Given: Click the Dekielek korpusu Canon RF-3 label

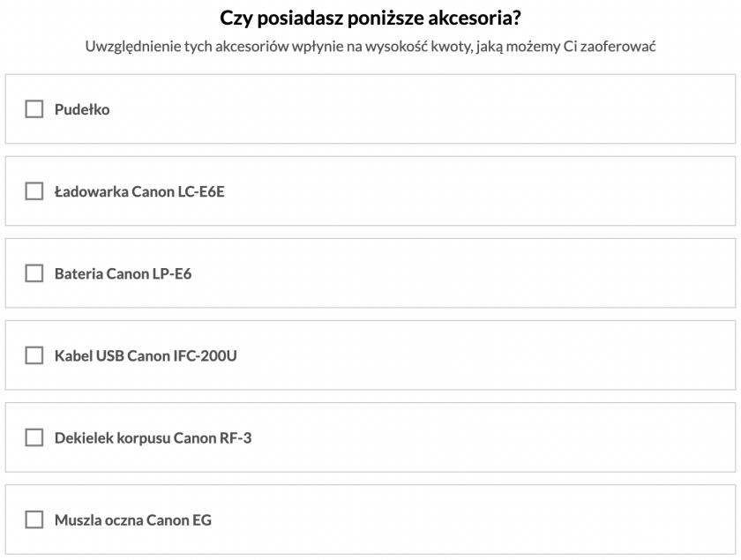Looking at the screenshot, I should tap(153, 438).
